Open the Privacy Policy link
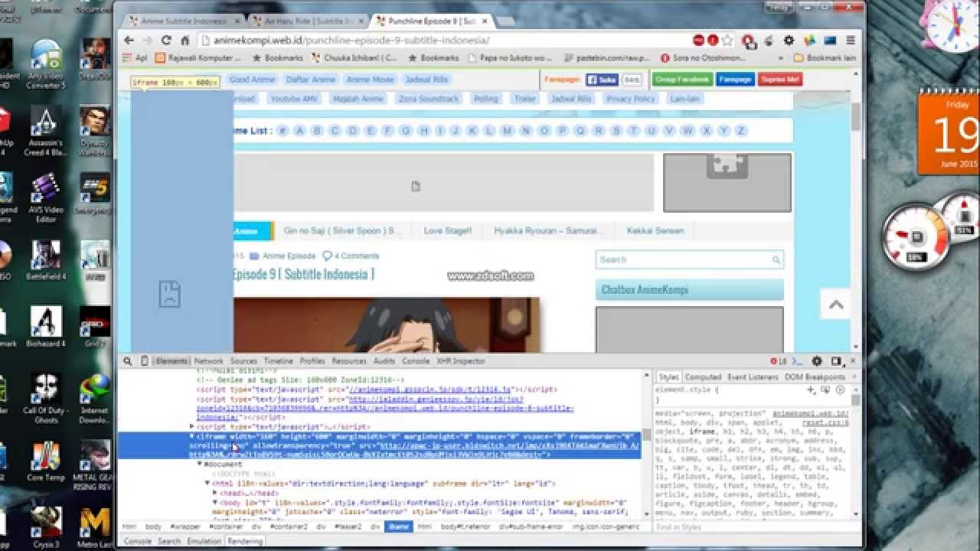 pyautogui.click(x=631, y=99)
